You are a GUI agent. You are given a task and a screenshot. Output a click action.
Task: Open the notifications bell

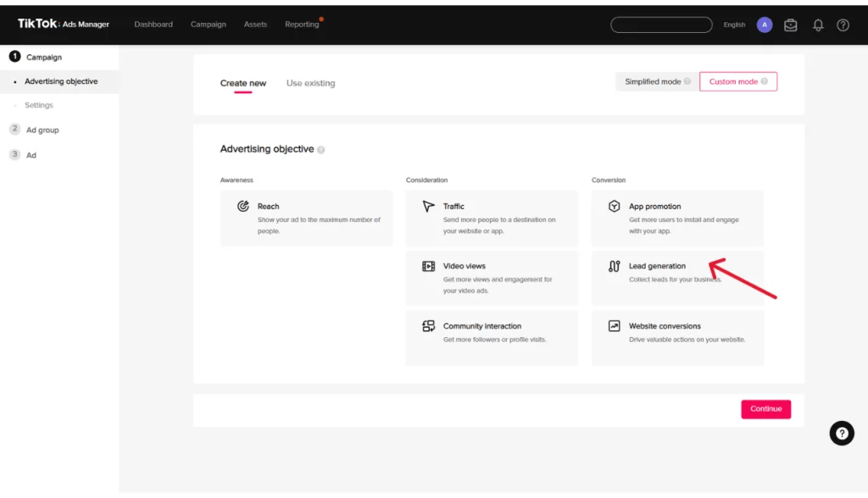(818, 25)
